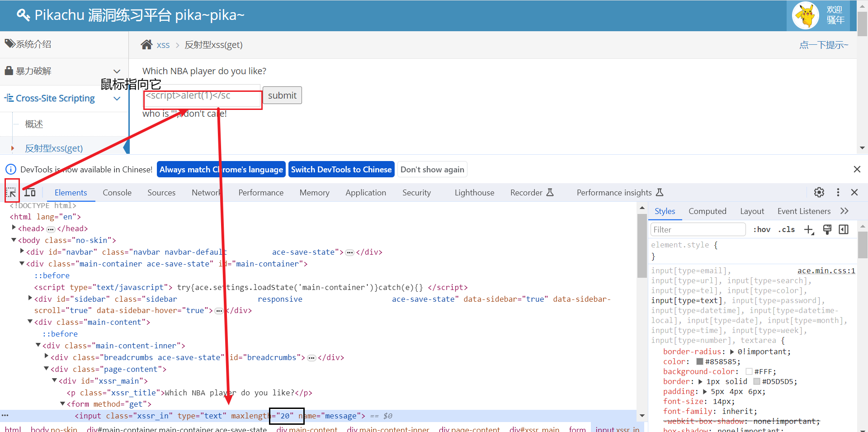Focus the NBA player text input
The image size is (868, 432).
point(202,95)
